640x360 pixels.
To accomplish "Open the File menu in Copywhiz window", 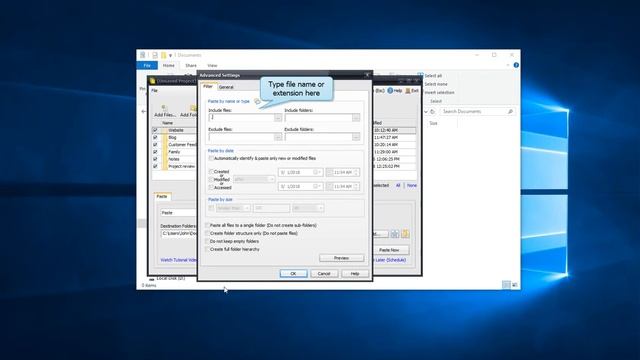I will coord(154,91).
